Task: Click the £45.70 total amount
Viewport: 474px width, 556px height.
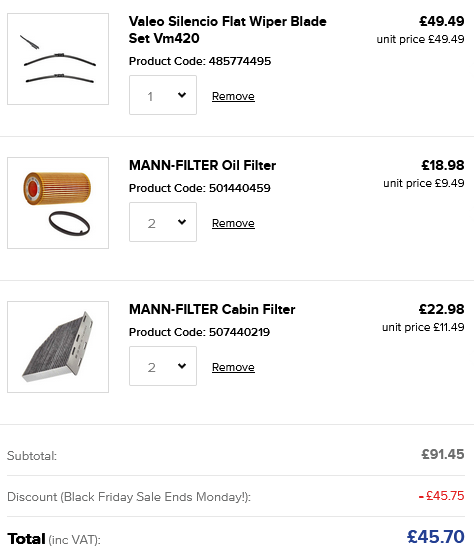Action: (436, 536)
